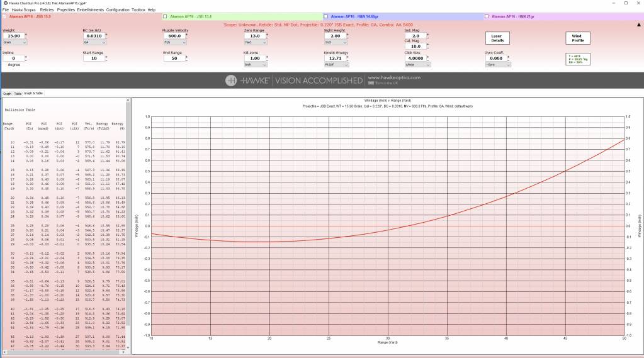Maximize the ChairGun Pro window
Image resolution: width=644 pixels, height=358 pixels.
[626, 3]
